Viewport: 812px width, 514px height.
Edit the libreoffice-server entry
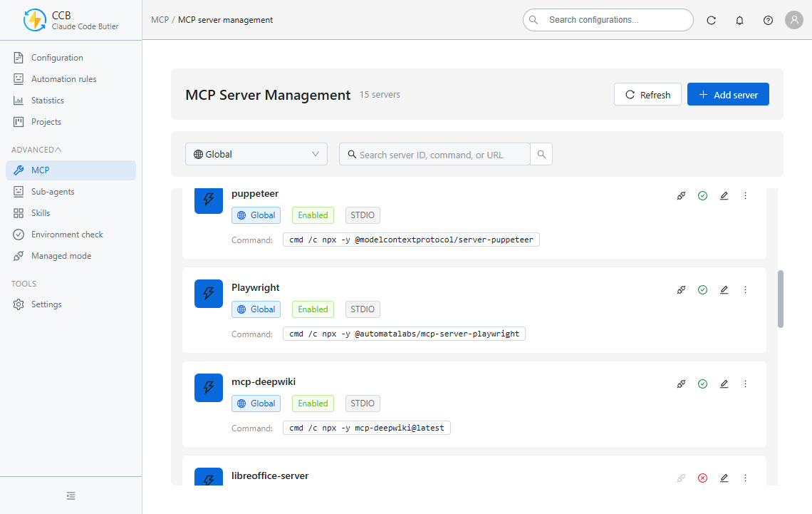click(724, 478)
